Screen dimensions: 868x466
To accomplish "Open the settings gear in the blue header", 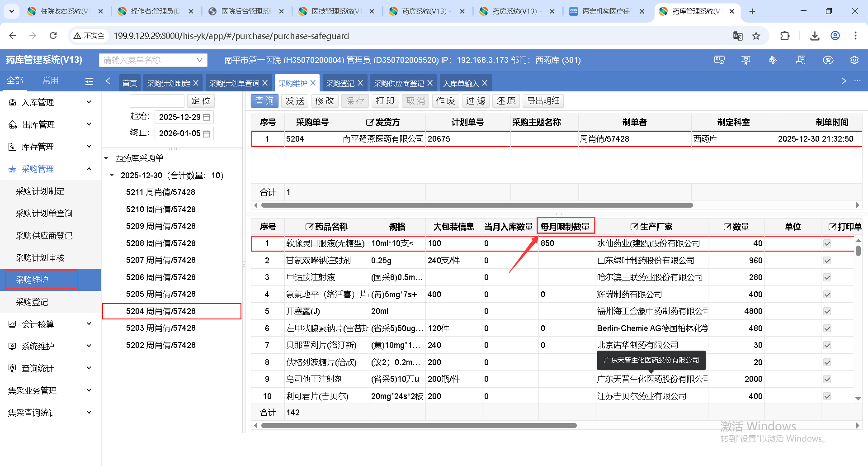I will (854, 60).
